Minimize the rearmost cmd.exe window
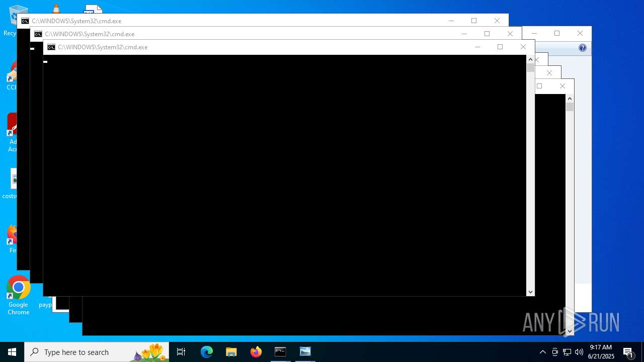Screen dimensions: 644x362 [x=451, y=21]
